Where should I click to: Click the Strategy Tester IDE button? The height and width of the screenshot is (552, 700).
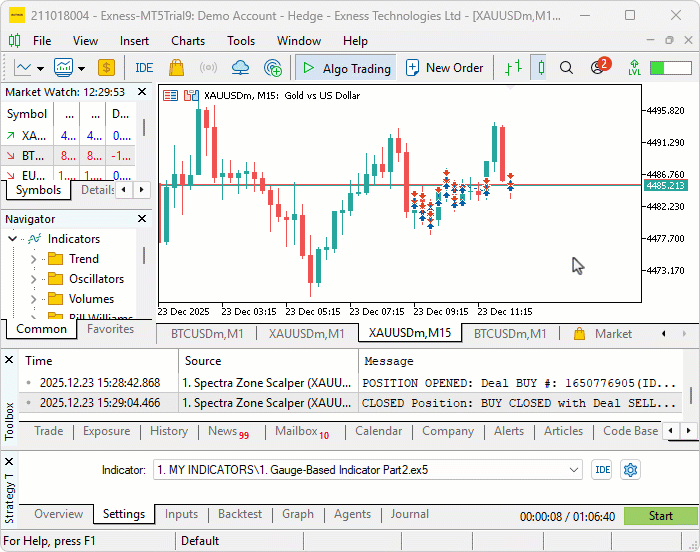point(602,470)
